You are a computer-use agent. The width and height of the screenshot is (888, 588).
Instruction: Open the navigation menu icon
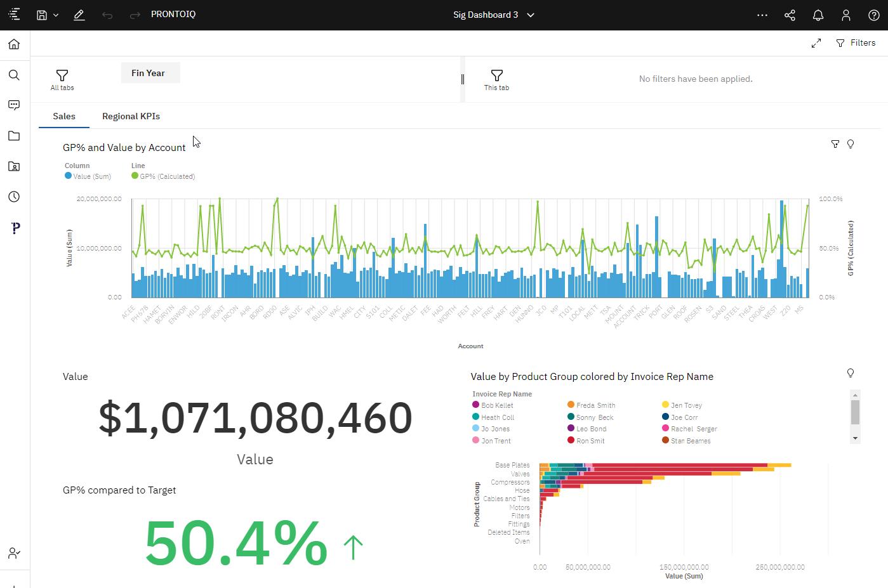tap(15, 15)
